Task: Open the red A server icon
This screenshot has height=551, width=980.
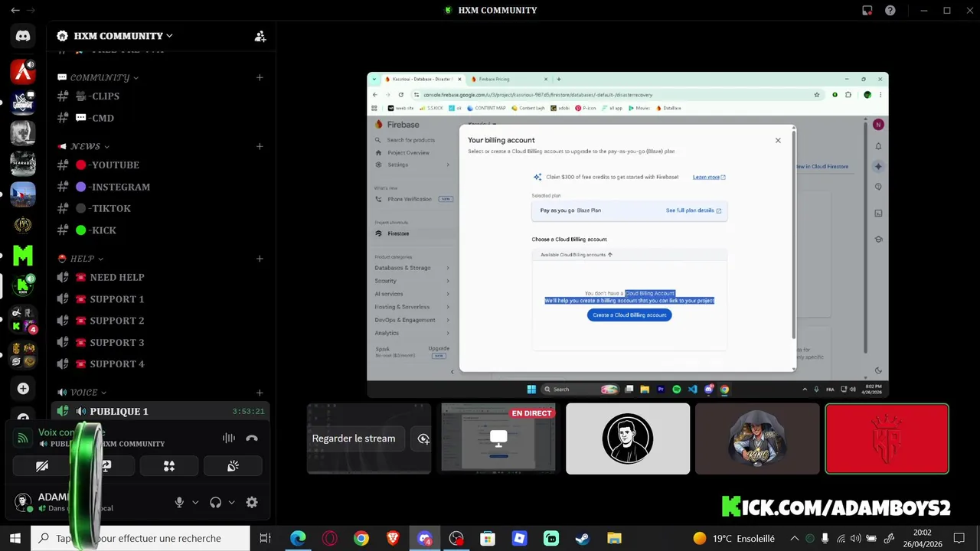Action: pyautogui.click(x=23, y=73)
